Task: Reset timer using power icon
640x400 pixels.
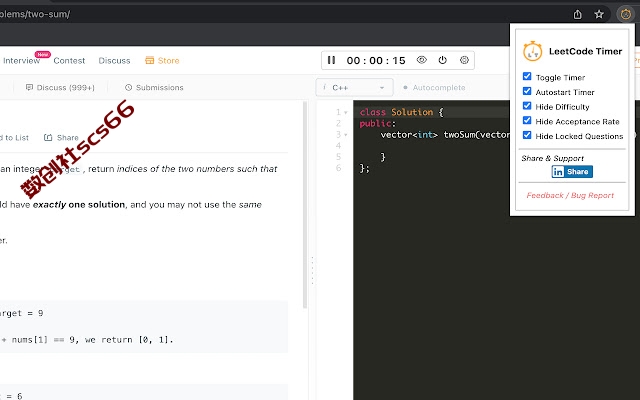Action: 442,60
